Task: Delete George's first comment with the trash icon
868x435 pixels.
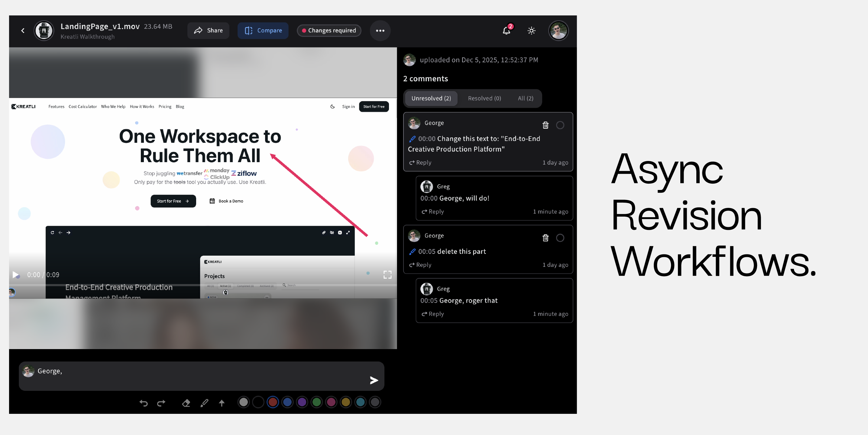Action: (x=545, y=125)
